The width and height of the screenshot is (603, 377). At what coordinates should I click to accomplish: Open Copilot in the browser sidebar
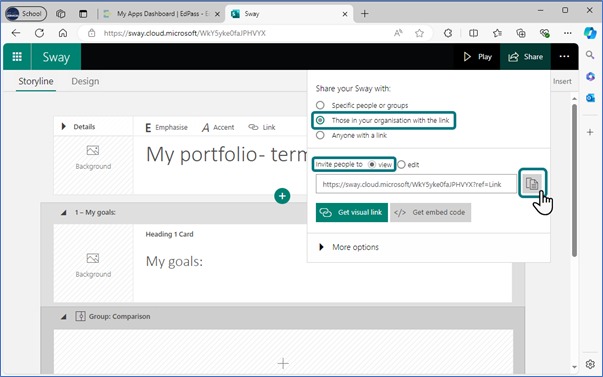pyautogui.click(x=590, y=33)
